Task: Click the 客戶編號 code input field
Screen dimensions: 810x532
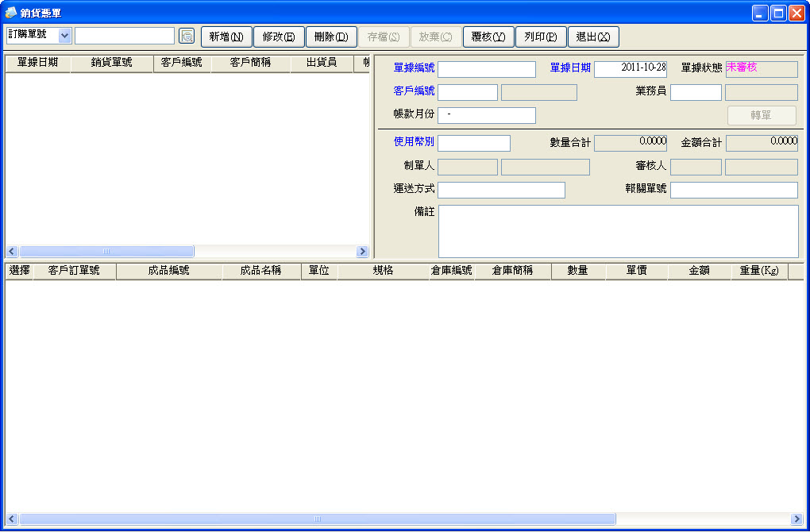Action: click(x=468, y=92)
